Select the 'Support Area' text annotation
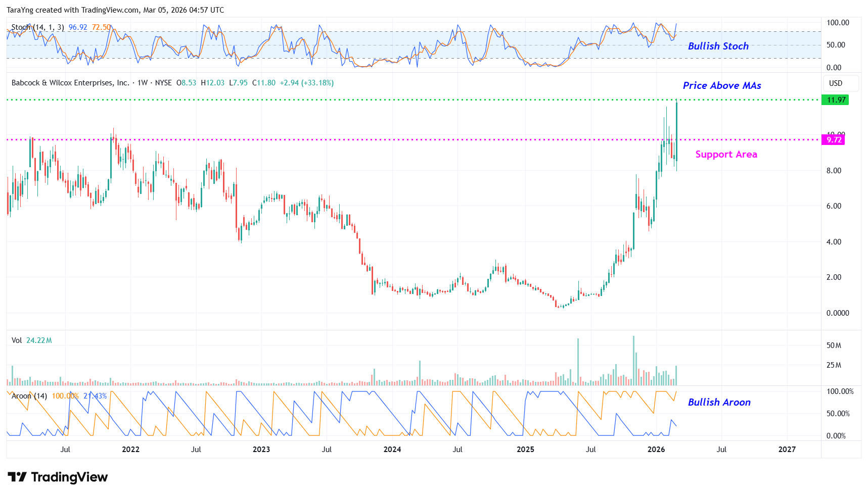This screenshot has height=496, width=868. (x=726, y=155)
